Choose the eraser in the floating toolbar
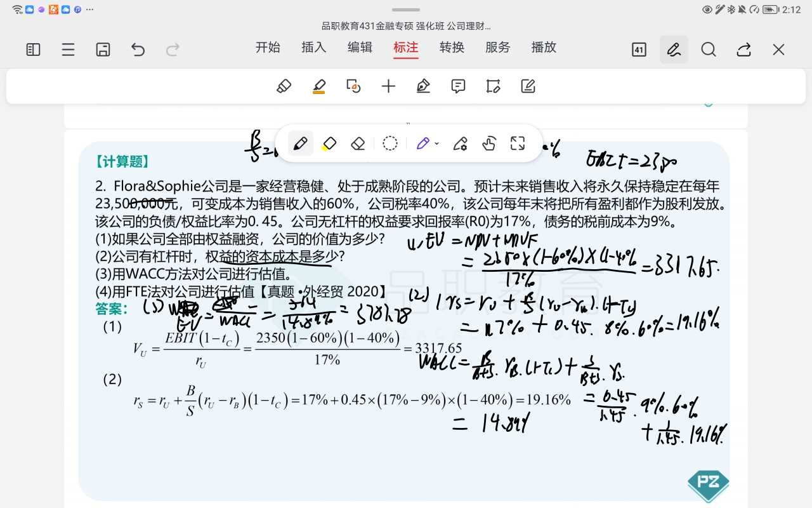The width and height of the screenshot is (812, 508). (x=358, y=144)
